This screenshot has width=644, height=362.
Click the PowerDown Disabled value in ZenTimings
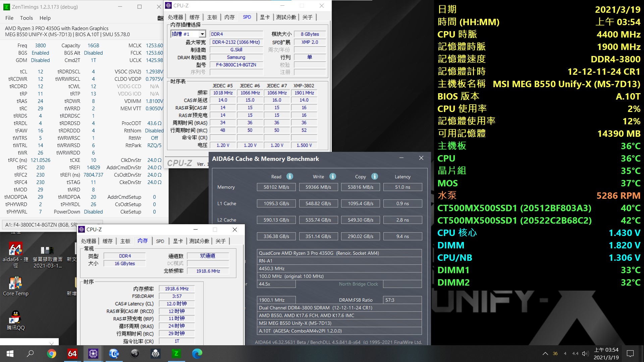(x=93, y=212)
